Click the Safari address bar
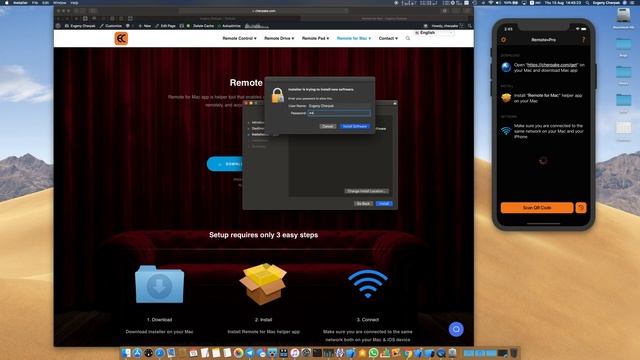The image size is (640, 360). click(264, 11)
